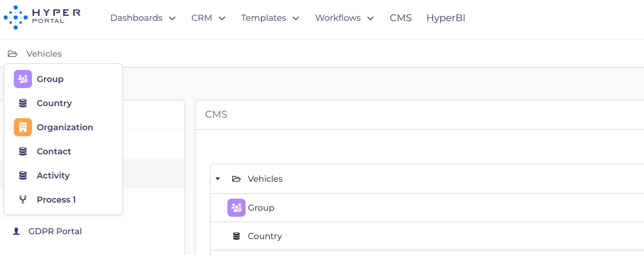The image size is (644, 255).
Task: Select the Country row label in CMS tree
Action: 265,236
